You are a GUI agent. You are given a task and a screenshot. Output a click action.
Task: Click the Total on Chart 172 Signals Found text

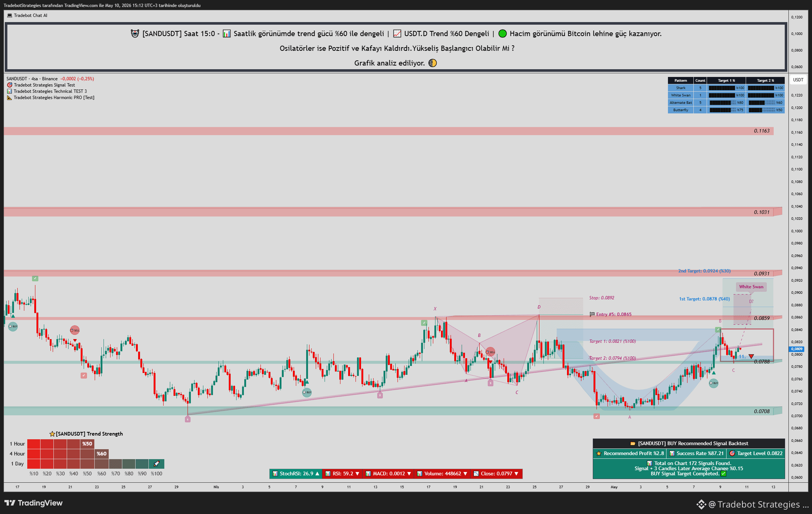click(693, 464)
